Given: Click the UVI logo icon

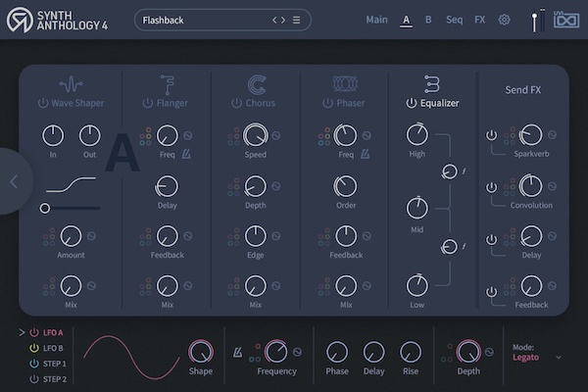Looking at the screenshot, I should (566, 20).
